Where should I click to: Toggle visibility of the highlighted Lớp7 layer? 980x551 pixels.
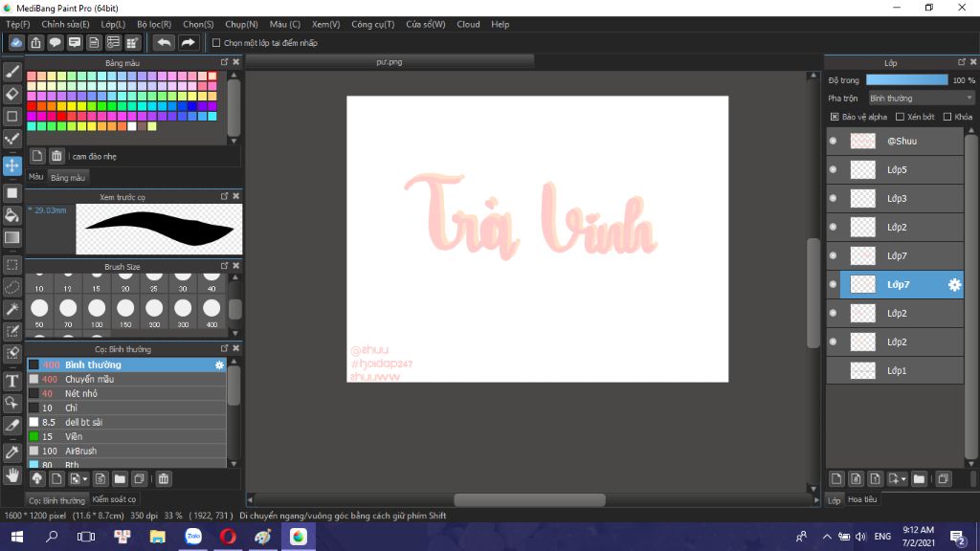(834, 285)
